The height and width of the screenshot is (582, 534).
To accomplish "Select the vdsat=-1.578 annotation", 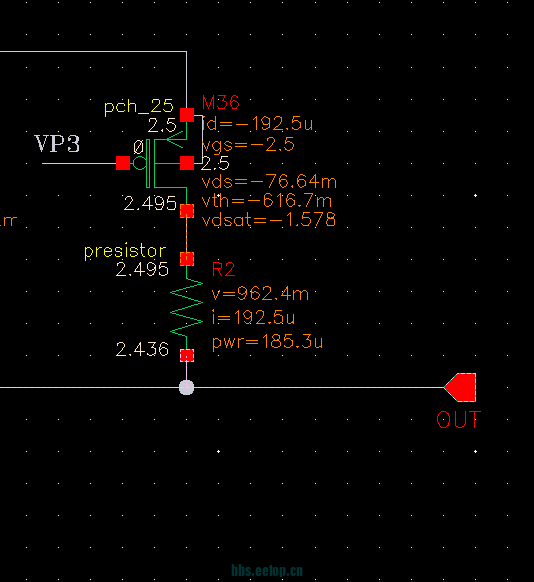I will click(269, 220).
